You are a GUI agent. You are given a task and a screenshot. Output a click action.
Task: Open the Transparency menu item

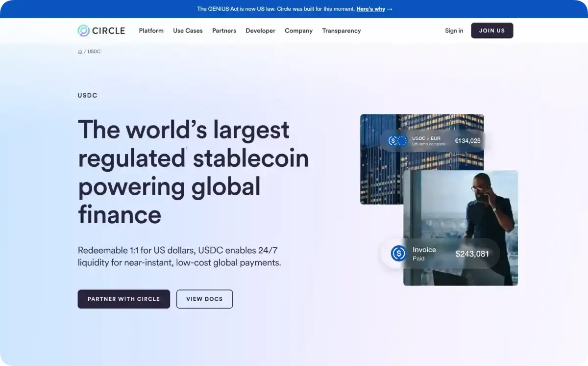tap(341, 30)
